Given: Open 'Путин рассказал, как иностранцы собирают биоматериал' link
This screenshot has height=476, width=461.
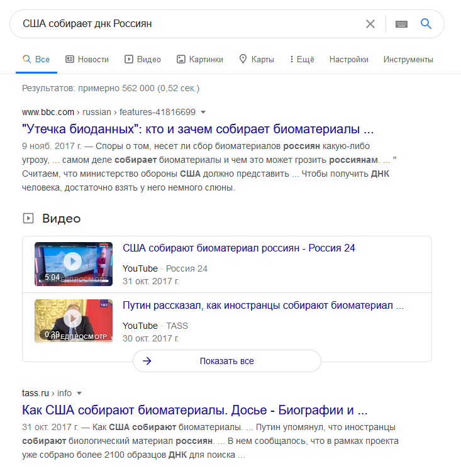Looking at the screenshot, I should pos(264,305).
